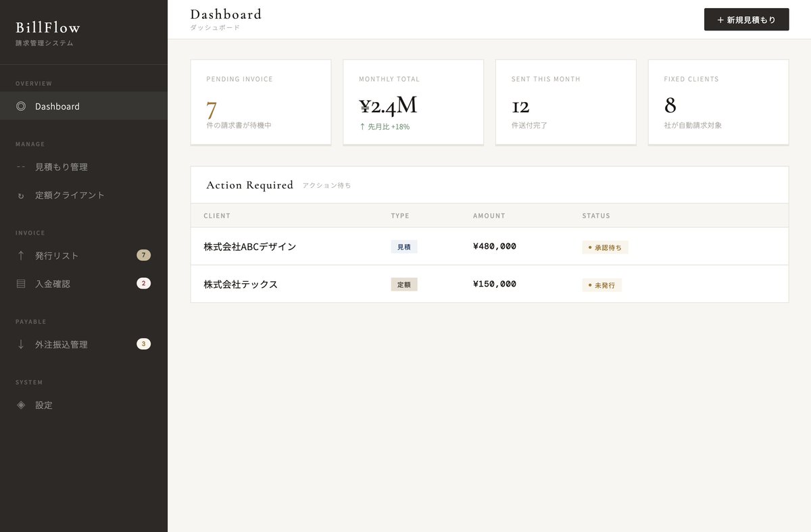Click the 見積 type tag
Image resolution: width=811 pixels, height=532 pixels.
point(404,247)
